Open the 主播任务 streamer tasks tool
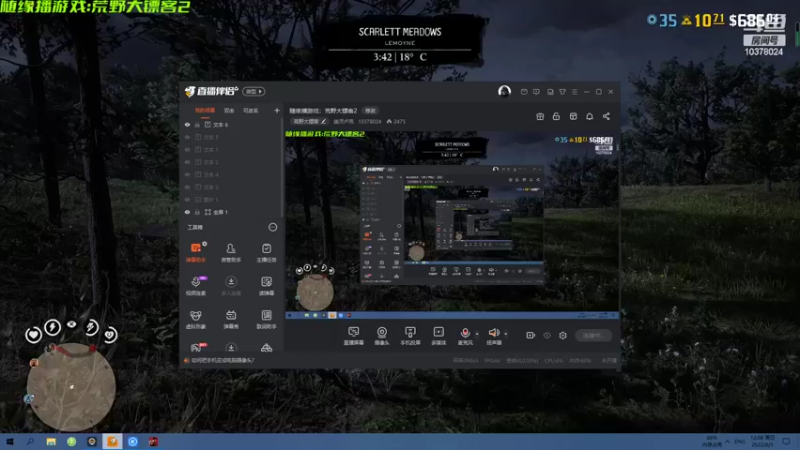This screenshot has width=800, height=450. coord(266,252)
